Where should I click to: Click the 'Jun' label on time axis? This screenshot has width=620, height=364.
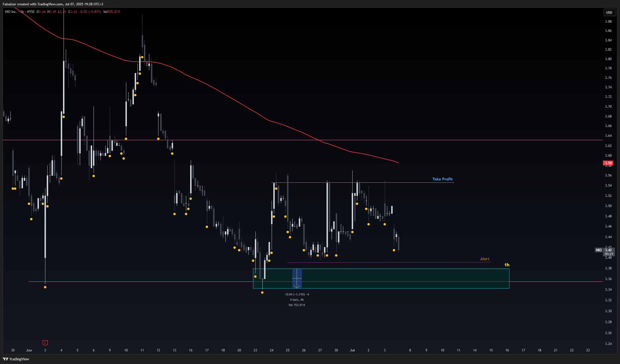pyautogui.click(x=29, y=350)
